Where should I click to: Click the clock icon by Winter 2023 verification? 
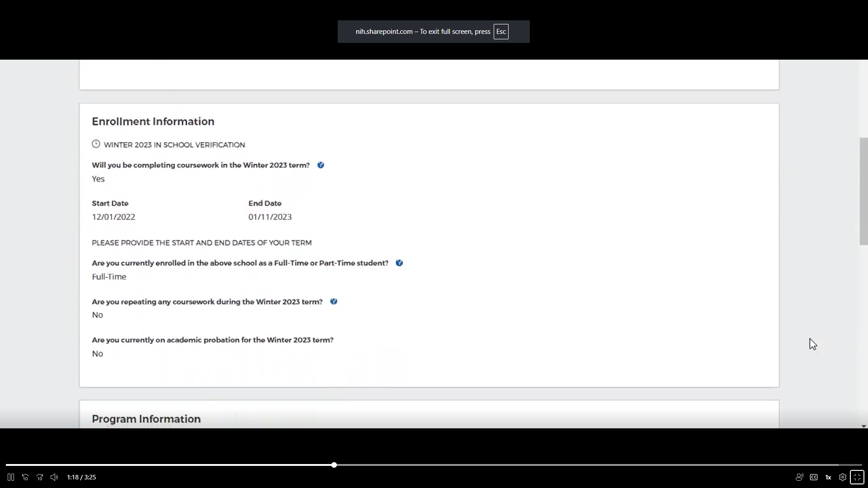pos(96,144)
